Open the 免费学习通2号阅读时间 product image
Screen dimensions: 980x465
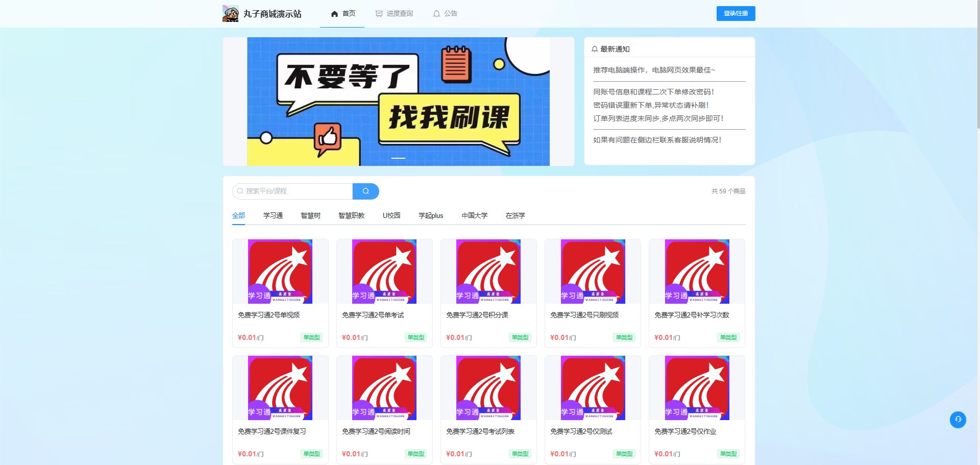[x=384, y=388]
